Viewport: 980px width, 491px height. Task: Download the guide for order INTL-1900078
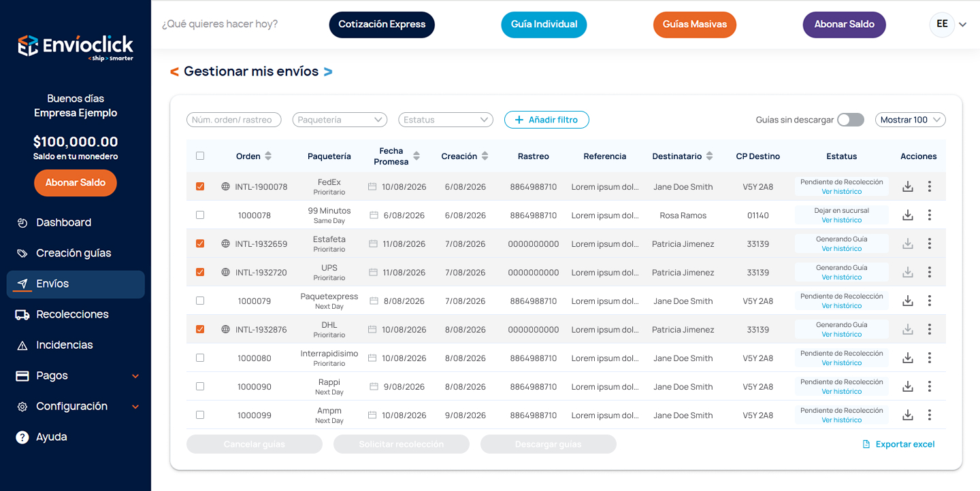[907, 186]
